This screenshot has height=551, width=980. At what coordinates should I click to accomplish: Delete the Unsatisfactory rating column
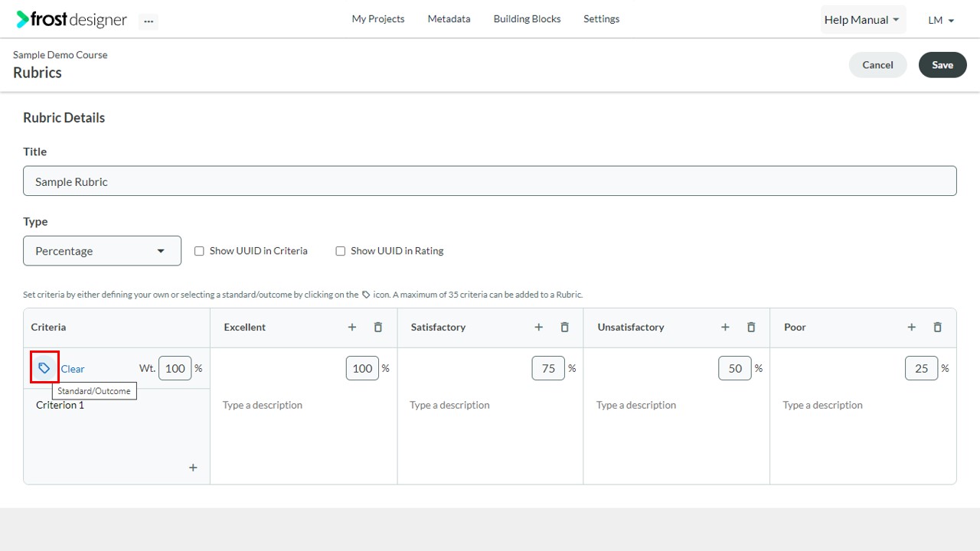point(751,327)
